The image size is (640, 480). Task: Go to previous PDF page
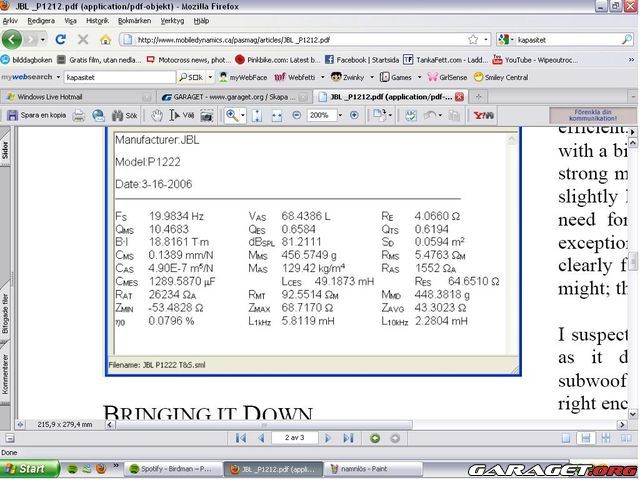tap(261, 438)
